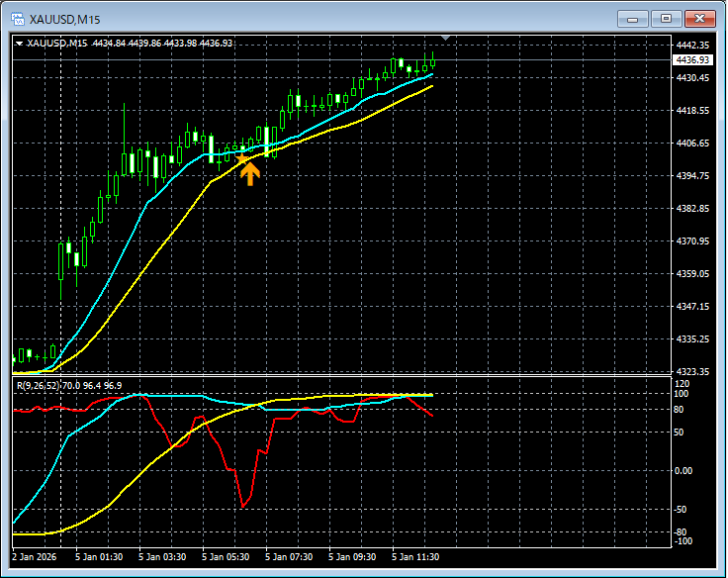Click the 4430.45 price scale value
Image resolution: width=728 pixels, height=578 pixels.
[x=692, y=77]
